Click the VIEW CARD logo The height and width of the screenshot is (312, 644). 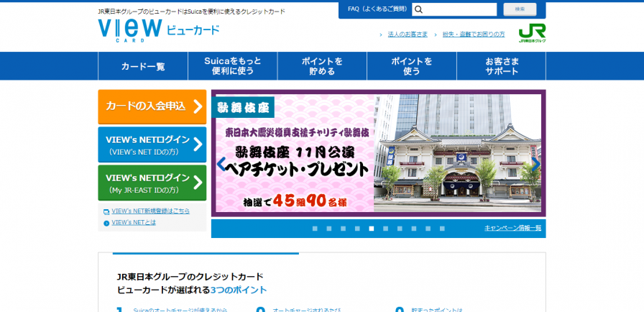click(x=130, y=30)
